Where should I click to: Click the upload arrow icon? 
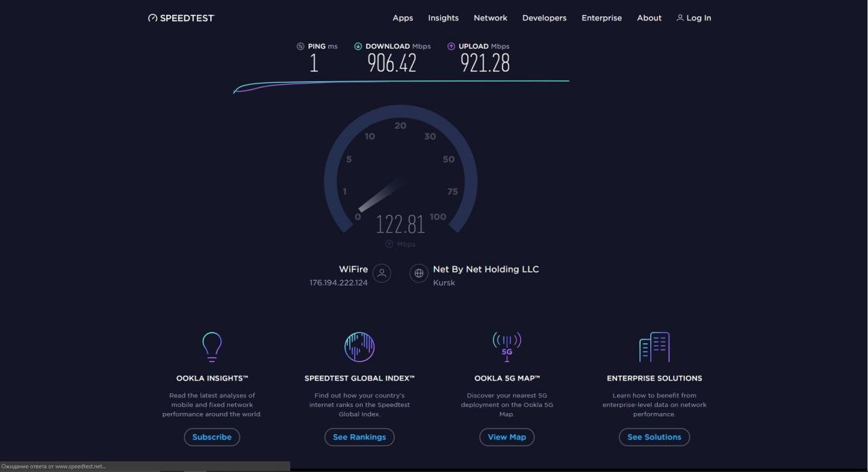451,46
